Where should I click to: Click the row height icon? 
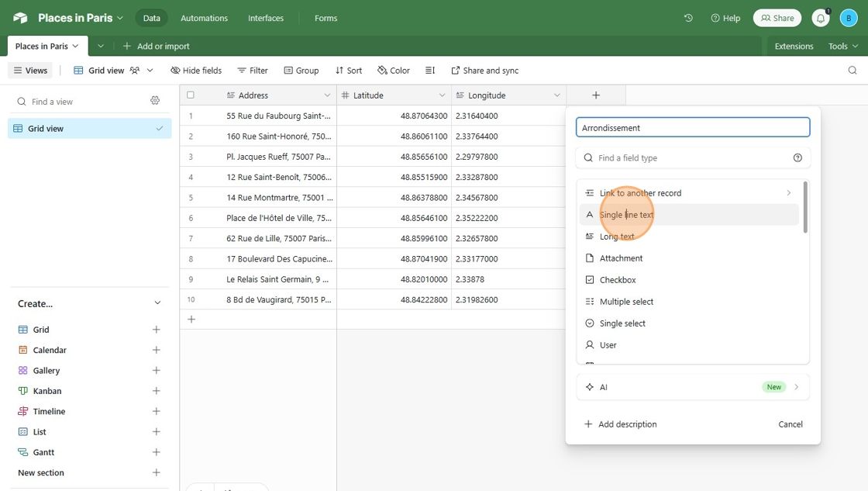(430, 71)
